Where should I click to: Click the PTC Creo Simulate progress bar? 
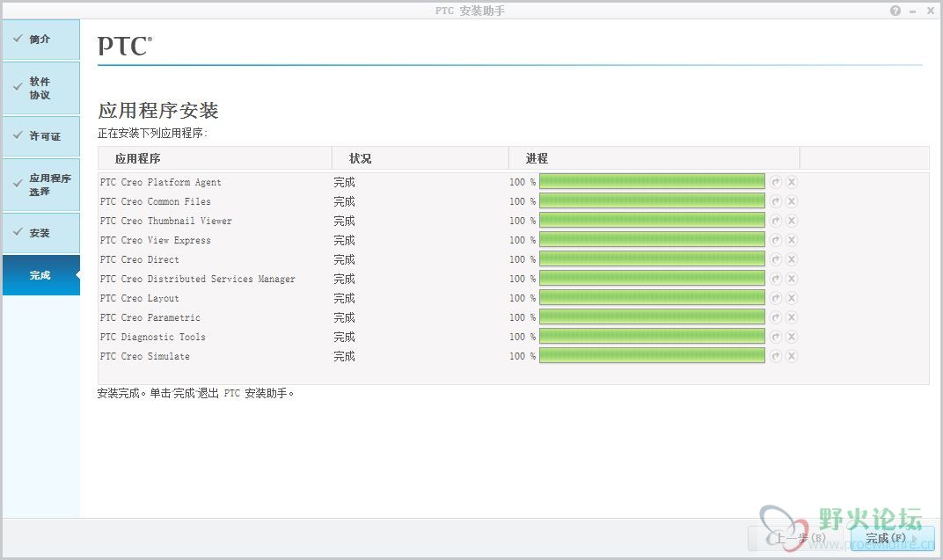click(x=652, y=356)
